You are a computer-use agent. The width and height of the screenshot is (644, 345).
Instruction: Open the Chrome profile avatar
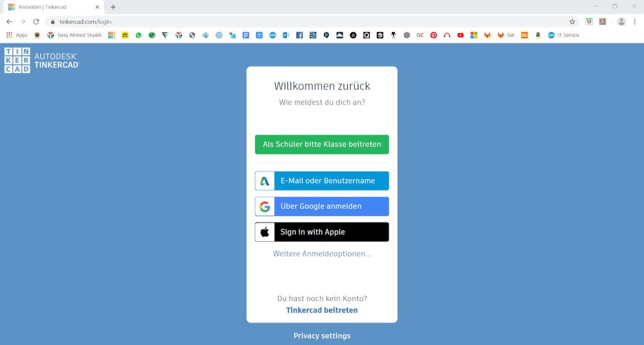pyautogui.click(x=621, y=22)
